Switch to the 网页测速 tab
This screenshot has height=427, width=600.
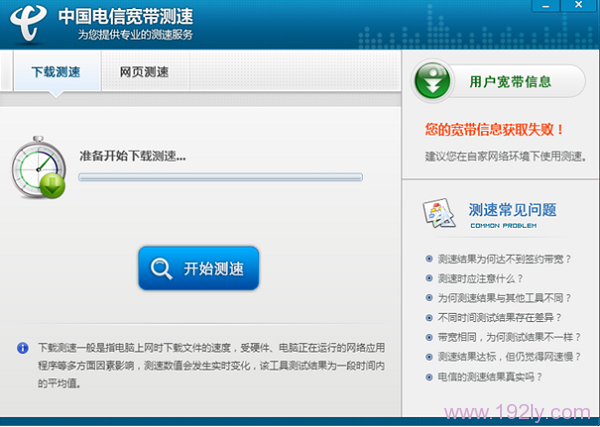coord(144,72)
